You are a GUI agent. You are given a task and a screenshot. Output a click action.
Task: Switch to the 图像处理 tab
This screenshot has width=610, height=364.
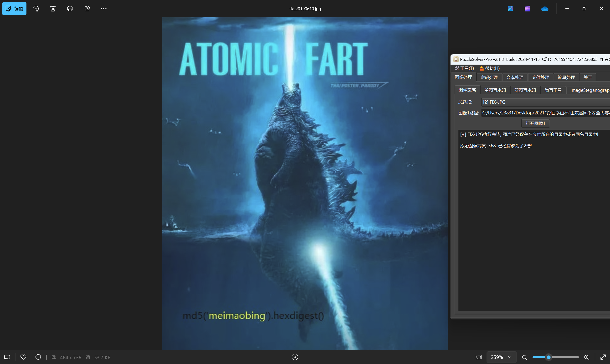pos(463,77)
